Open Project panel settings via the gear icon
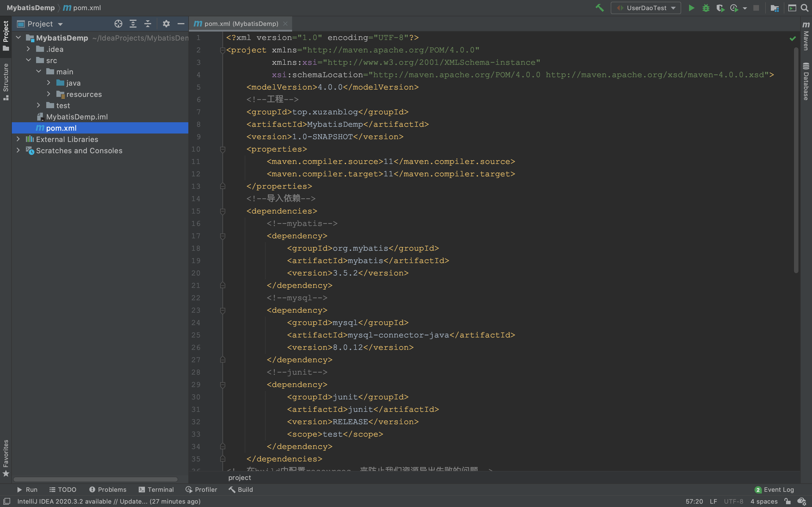 pyautogui.click(x=166, y=24)
